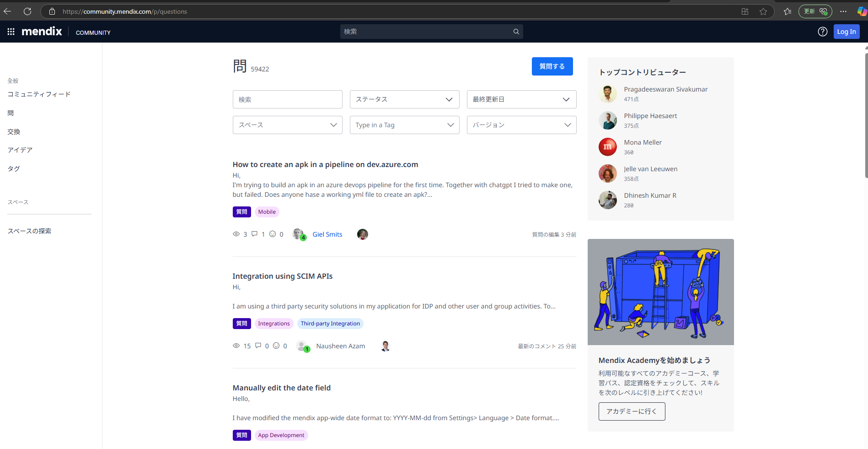The width and height of the screenshot is (868, 449).
Task: Click the help question mark icon
Action: click(822, 32)
